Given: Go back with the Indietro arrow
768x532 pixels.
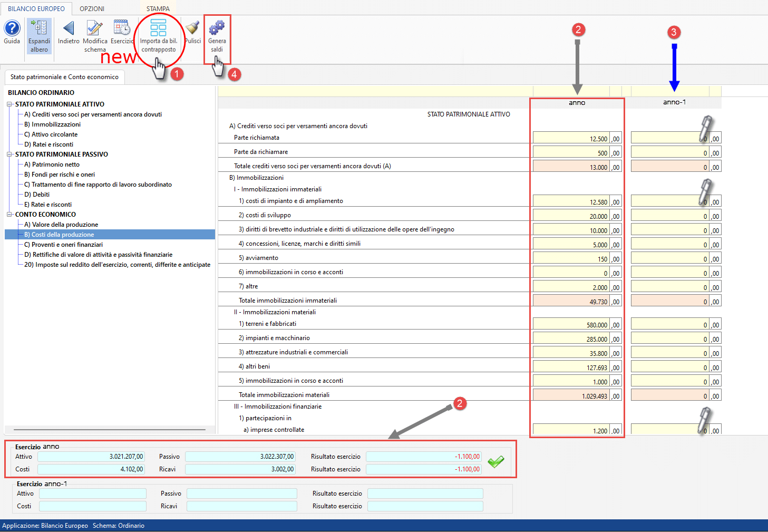Looking at the screenshot, I should pos(69,32).
